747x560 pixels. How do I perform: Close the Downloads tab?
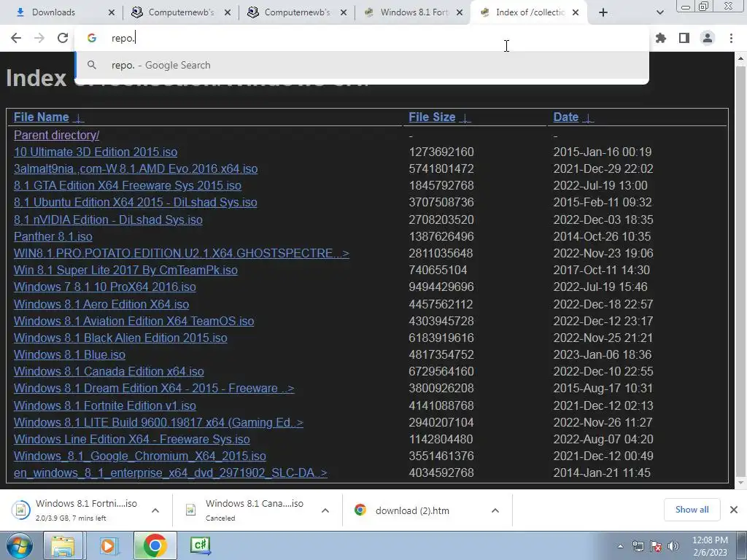(x=112, y=12)
